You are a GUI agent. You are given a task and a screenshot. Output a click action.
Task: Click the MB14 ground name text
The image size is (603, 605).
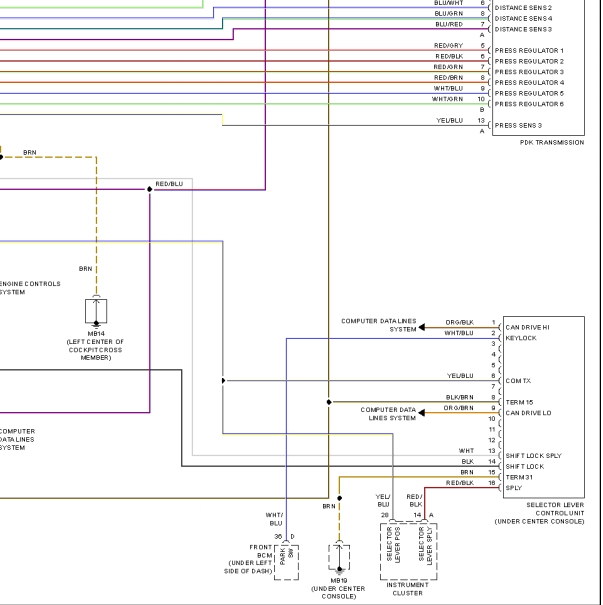(96, 333)
